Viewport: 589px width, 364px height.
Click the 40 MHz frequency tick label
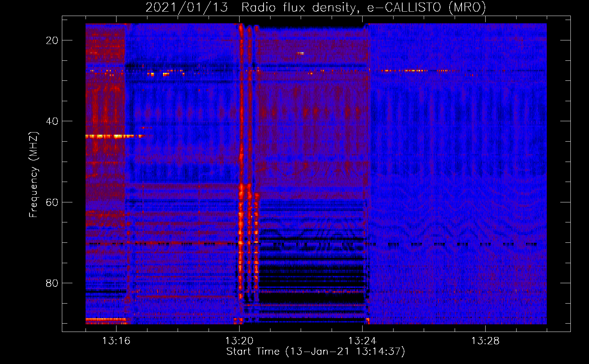(x=52, y=121)
